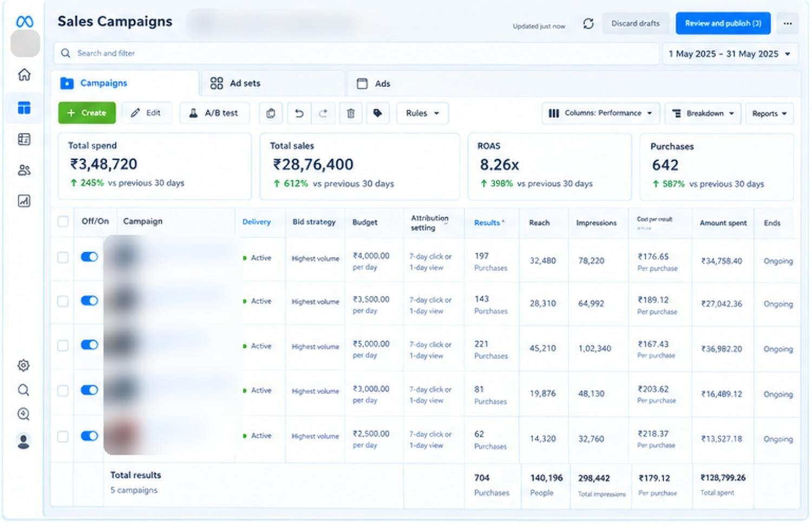Click the Search and filter field

pos(356,53)
